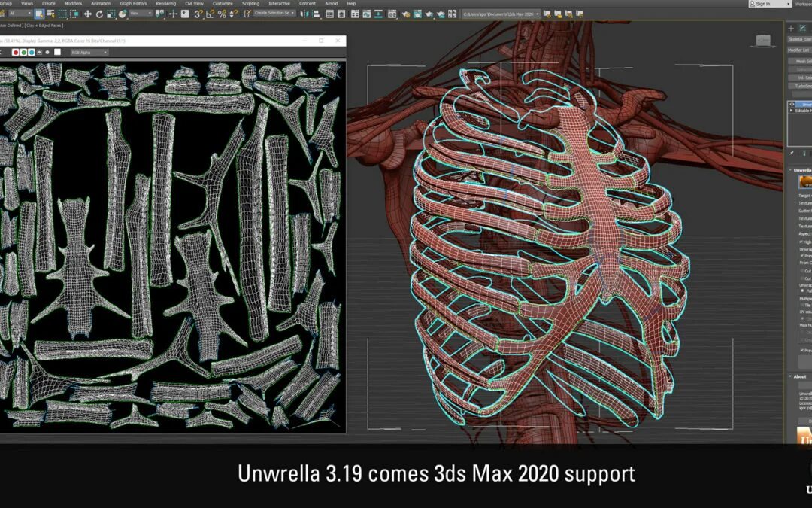Click Show End Result toggle icon

tap(804, 153)
